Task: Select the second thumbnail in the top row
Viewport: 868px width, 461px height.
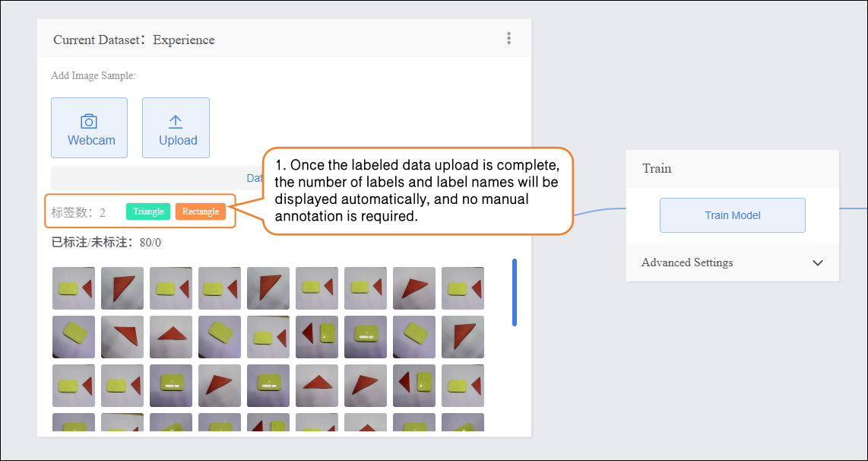Action: point(122,288)
